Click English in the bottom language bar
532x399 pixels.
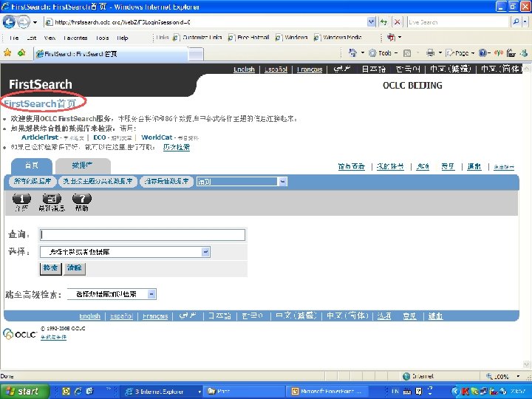click(89, 316)
